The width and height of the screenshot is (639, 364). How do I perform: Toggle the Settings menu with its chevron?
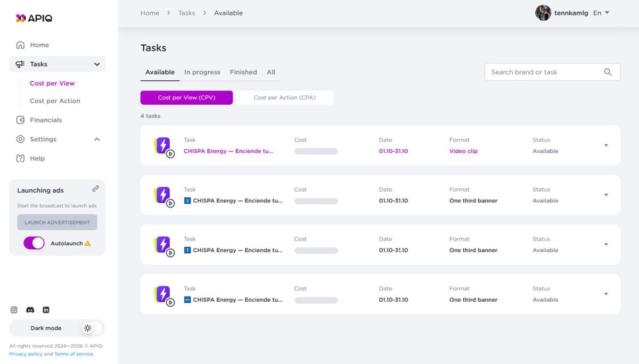point(97,139)
